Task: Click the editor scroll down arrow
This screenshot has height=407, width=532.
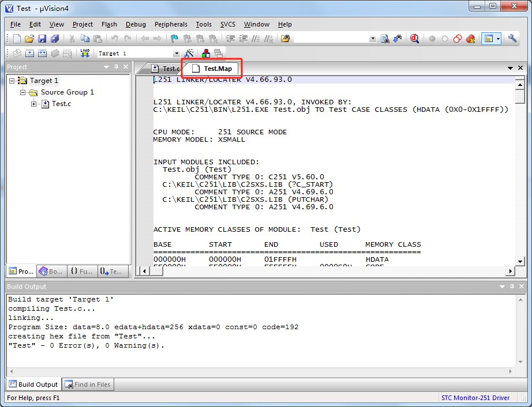Action: 520,261
